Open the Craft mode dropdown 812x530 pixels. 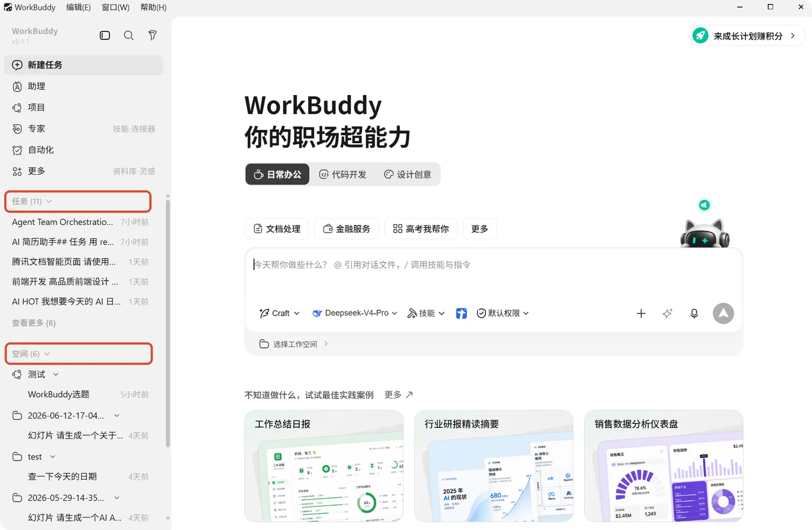(x=280, y=313)
